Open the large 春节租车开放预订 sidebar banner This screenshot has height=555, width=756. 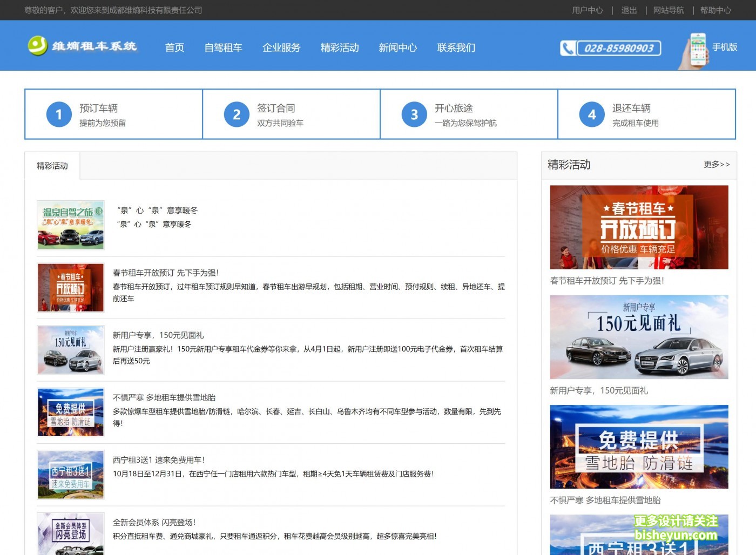[639, 227]
